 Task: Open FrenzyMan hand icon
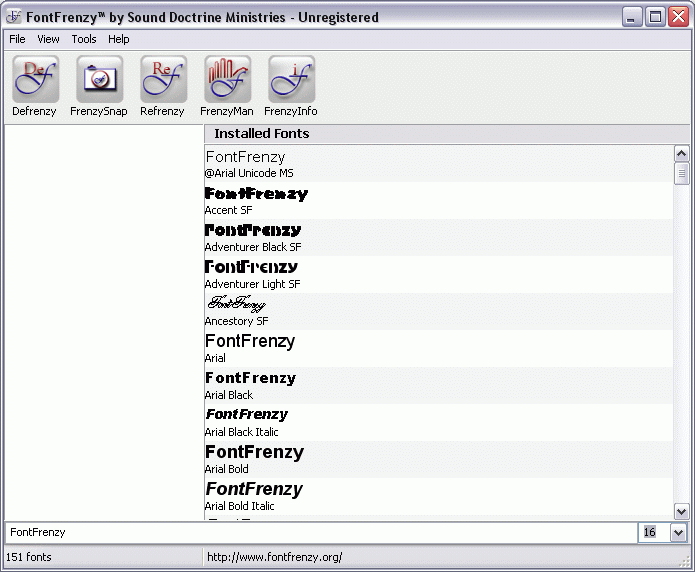(x=226, y=79)
